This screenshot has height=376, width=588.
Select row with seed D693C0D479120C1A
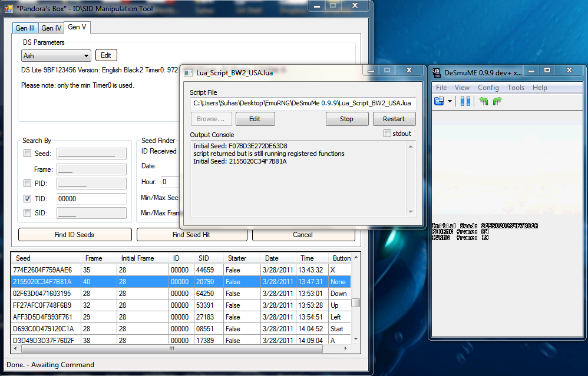[x=181, y=329]
